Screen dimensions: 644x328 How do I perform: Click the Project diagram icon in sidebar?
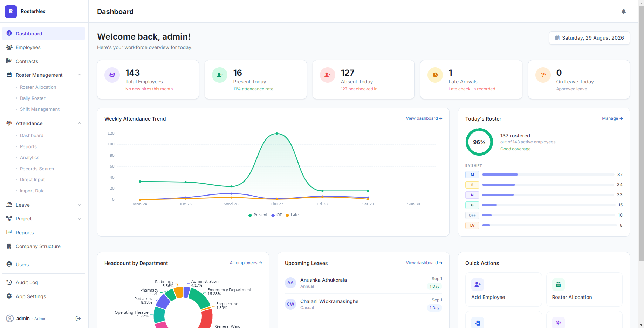pos(9,218)
